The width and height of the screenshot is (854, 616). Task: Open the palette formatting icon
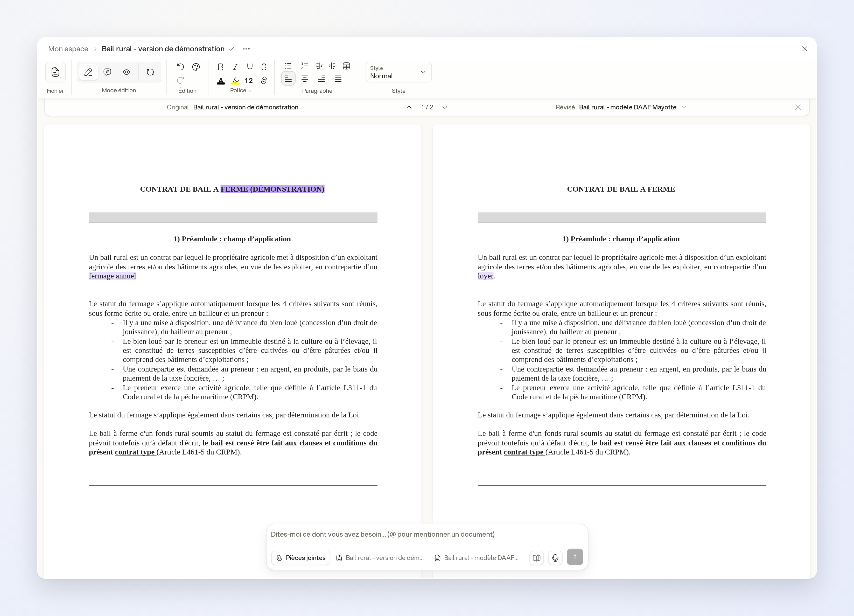196,67
